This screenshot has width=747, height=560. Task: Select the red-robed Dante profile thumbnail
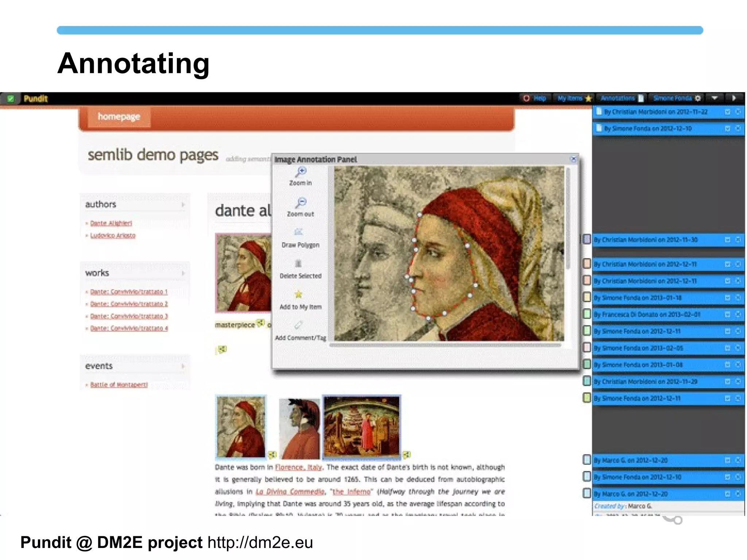pos(299,428)
